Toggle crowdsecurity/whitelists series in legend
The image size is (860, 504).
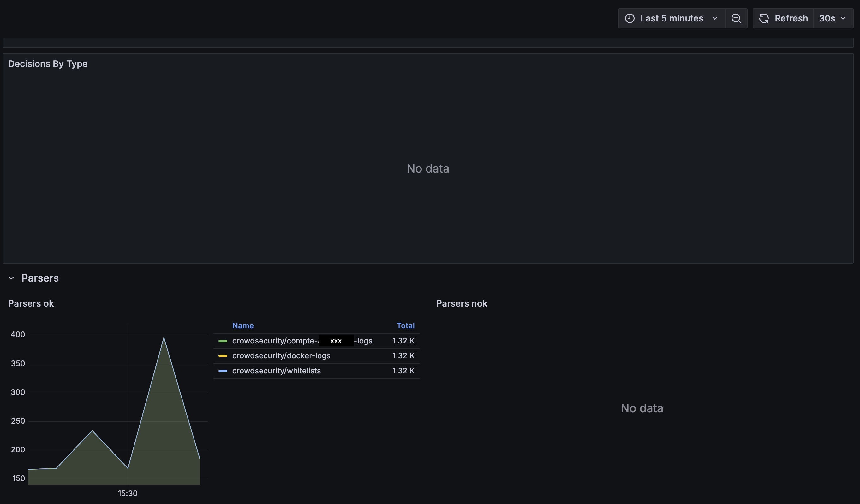point(277,371)
